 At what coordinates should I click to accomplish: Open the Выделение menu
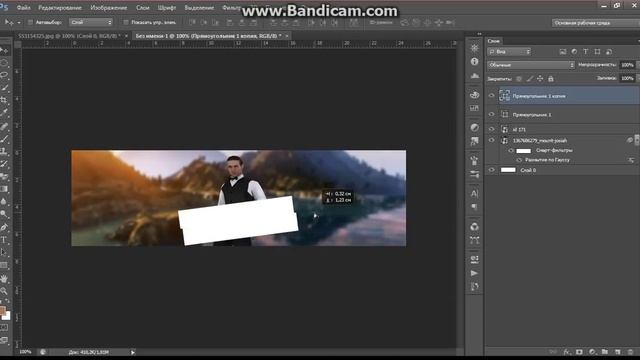coord(199,8)
